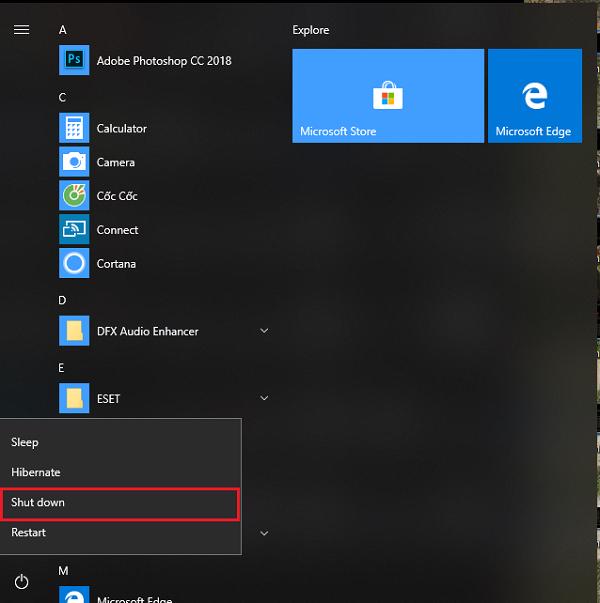
Task: Click the hamburger menu icon at top left
Action: tap(21, 30)
